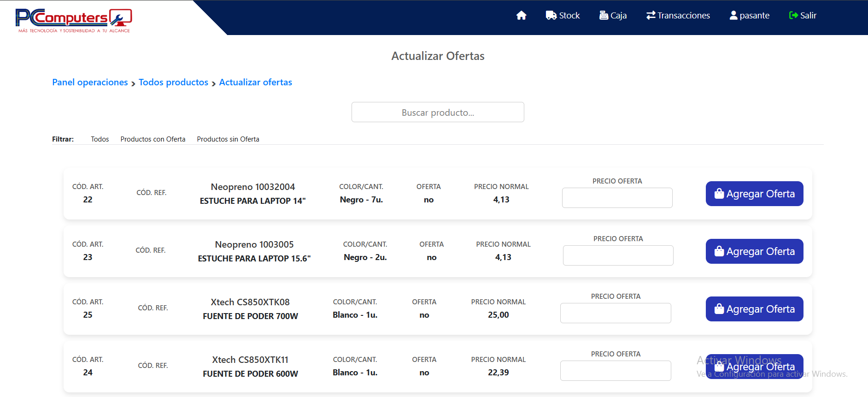Click the home icon in navbar
This screenshot has width=868, height=397.
coord(521,16)
